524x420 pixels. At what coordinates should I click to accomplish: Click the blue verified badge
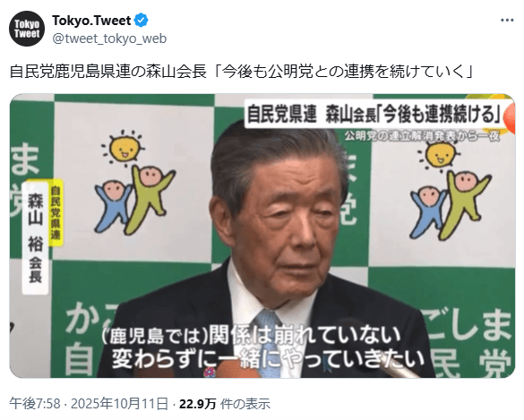(x=141, y=21)
